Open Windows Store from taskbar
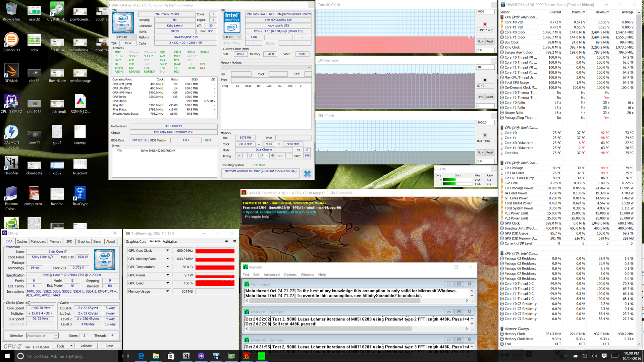The height and width of the screenshot is (362, 644). click(x=171, y=356)
